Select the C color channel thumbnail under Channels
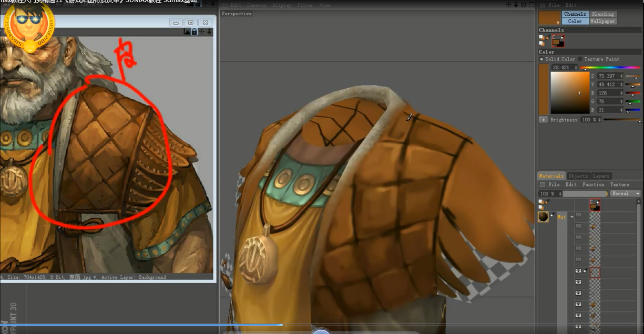Screen dimensions: 644x334 click(558, 40)
